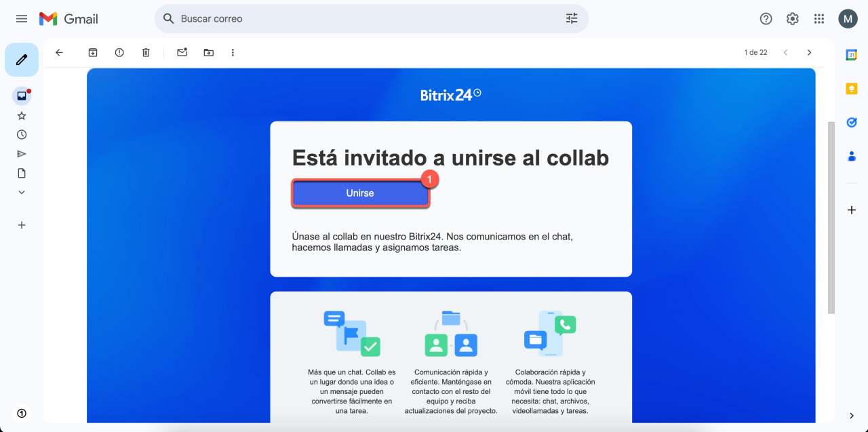Click the Bitrix24 logo in the email
The width and height of the screenshot is (868, 432).
point(451,95)
